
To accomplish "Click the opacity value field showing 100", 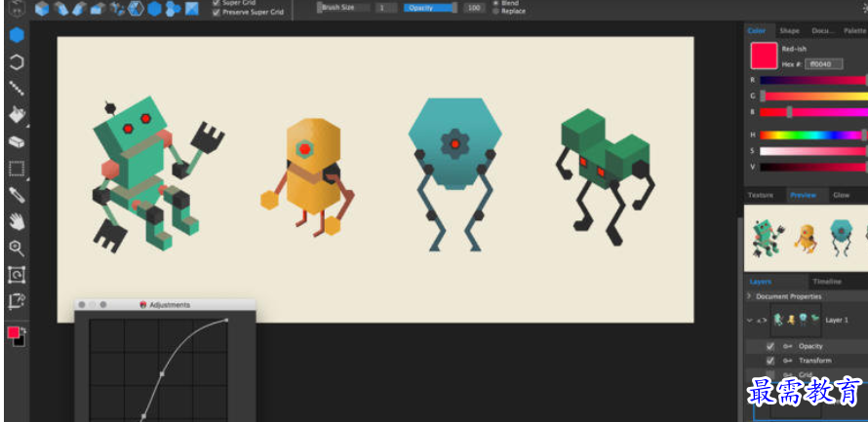I will (x=474, y=8).
